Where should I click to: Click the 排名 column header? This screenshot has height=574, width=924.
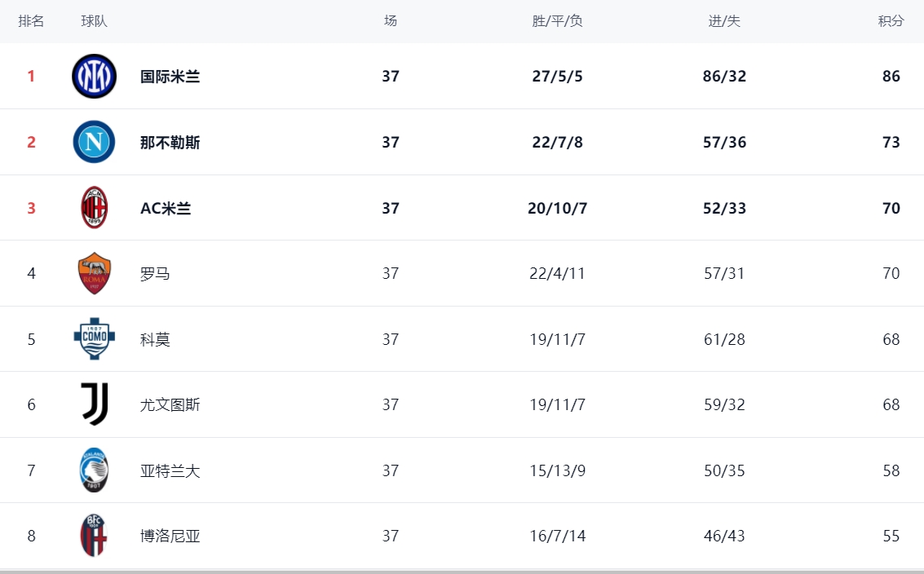pyautogui.click(x=31, y=21)
